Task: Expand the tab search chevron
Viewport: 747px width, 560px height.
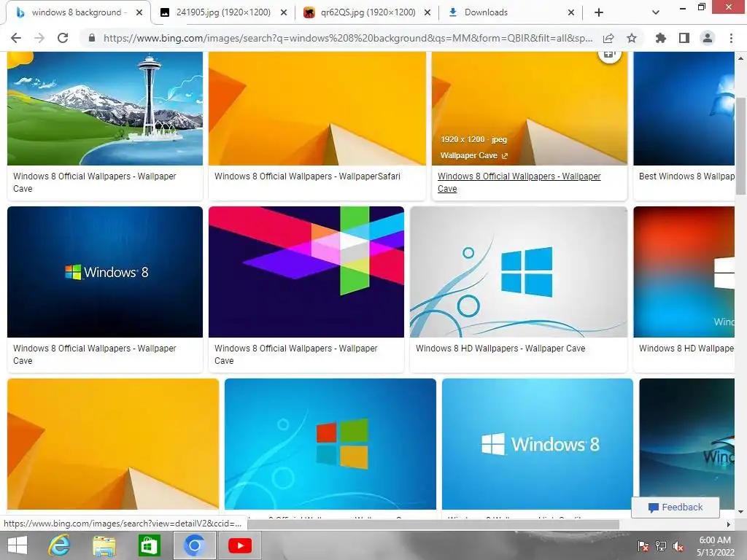Action: [656, 12]
